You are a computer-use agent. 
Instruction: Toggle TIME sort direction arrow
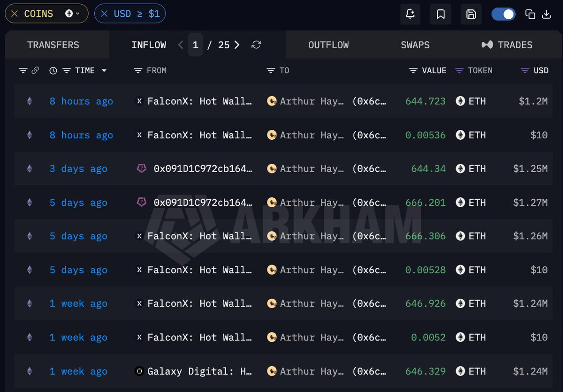104,71
